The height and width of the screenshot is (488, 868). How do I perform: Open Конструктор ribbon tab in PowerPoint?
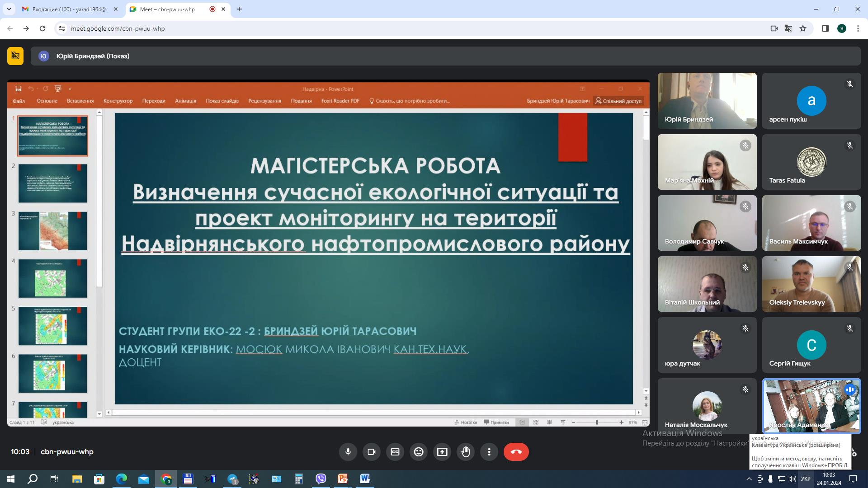(118, 101)
